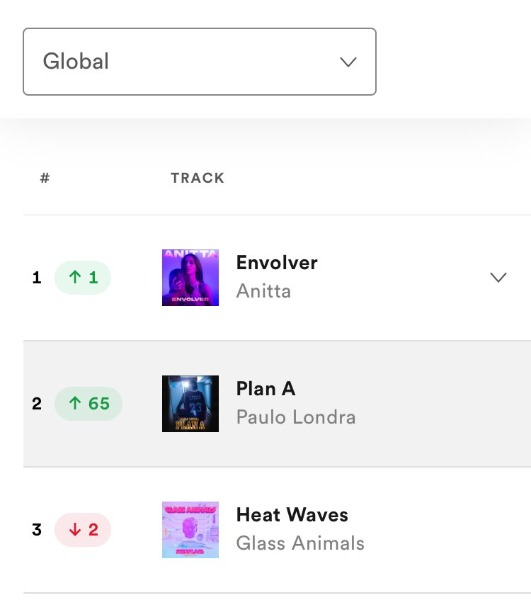This screenshot has height=600, width=531.
Task: Expand details for Envolver track row
Action: tap(498, 277)
